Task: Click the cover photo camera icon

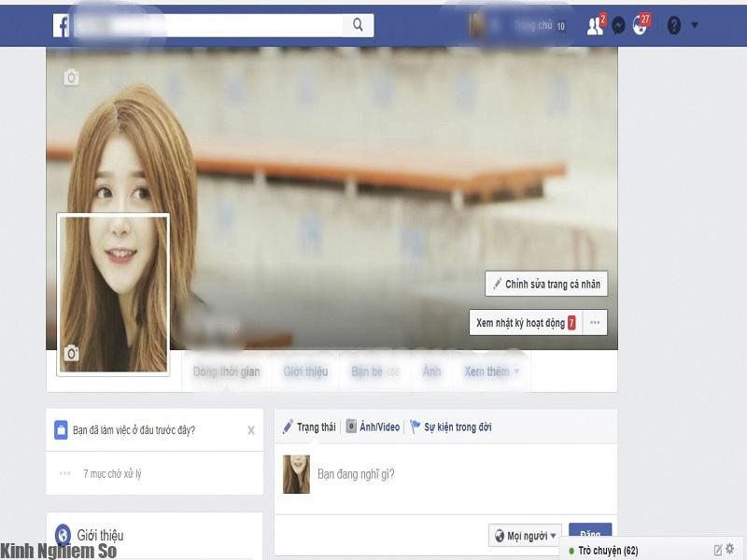Action: (x=72, y=77)
